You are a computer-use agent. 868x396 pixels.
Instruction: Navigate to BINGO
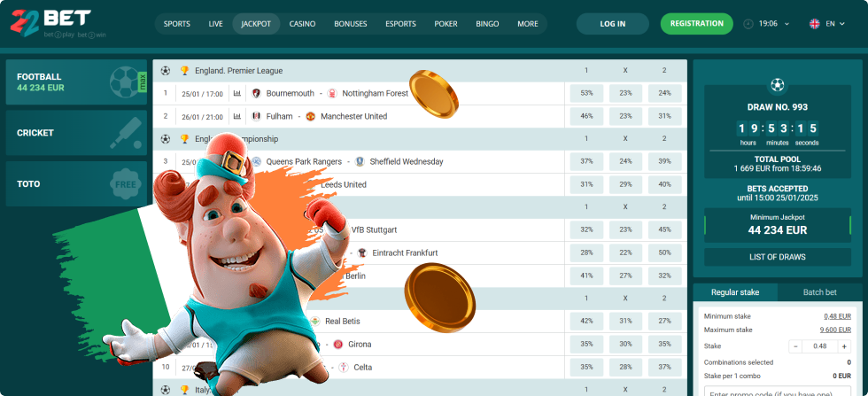[x=487, y=24]
